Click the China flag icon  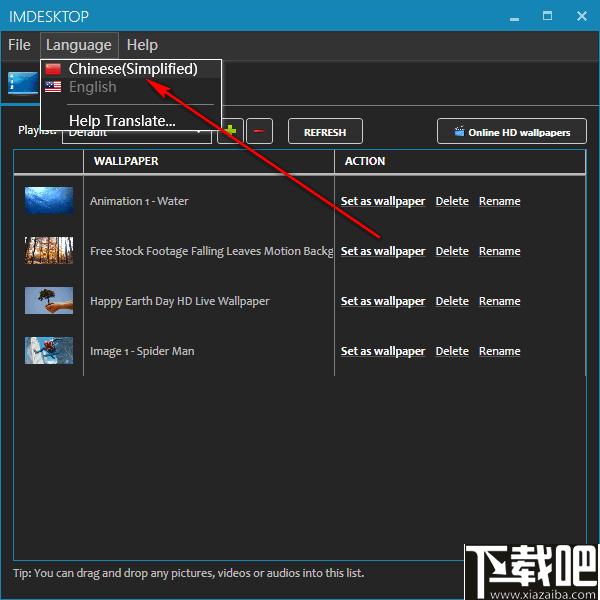pos(53,69)
